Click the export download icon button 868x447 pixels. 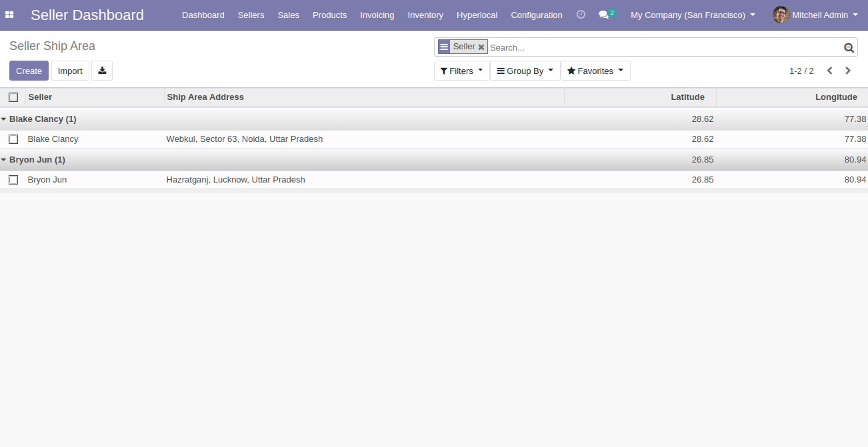[102, 71]
